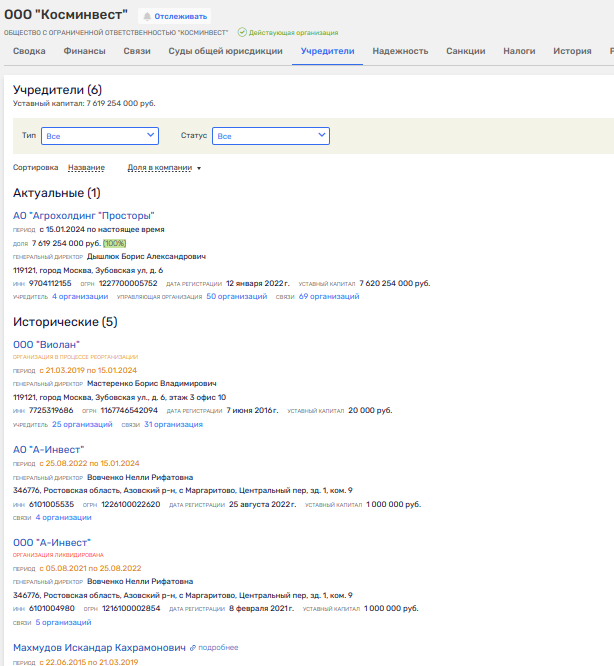Switch to the Финансы tab

(84, 51)
